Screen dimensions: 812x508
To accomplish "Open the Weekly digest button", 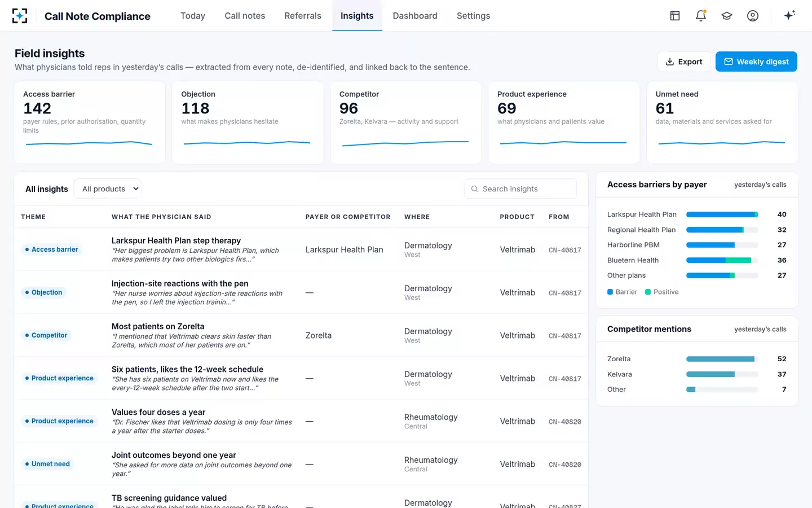I will tap(756, 62).
